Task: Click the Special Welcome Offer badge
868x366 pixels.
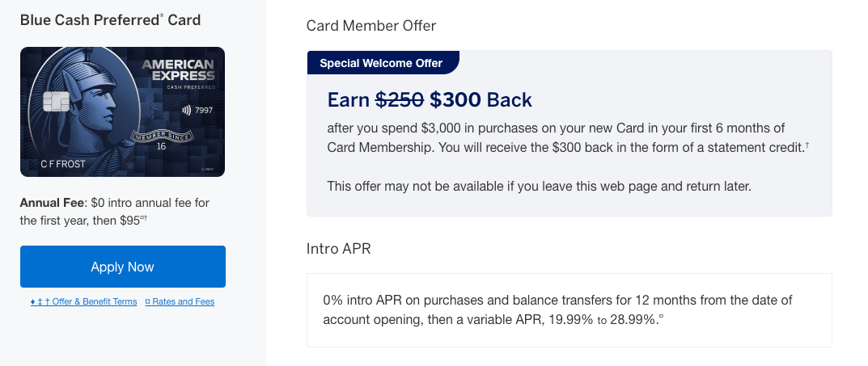Action: (381, 63)
